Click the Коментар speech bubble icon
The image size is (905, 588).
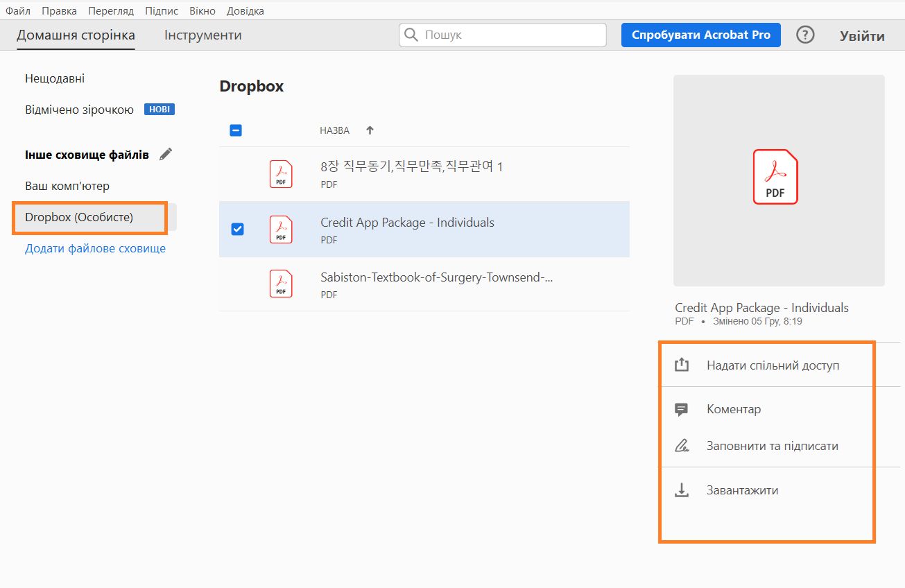click(x=682, y=409)
